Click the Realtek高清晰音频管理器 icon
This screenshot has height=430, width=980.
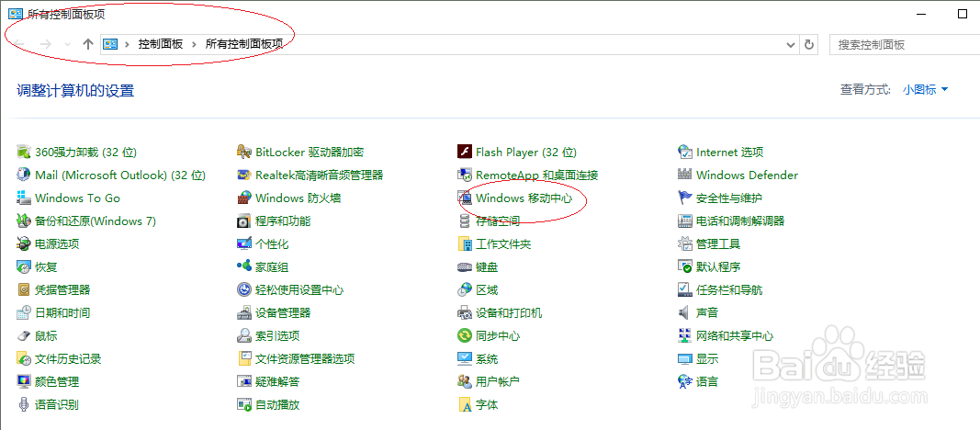pos(244,175)
